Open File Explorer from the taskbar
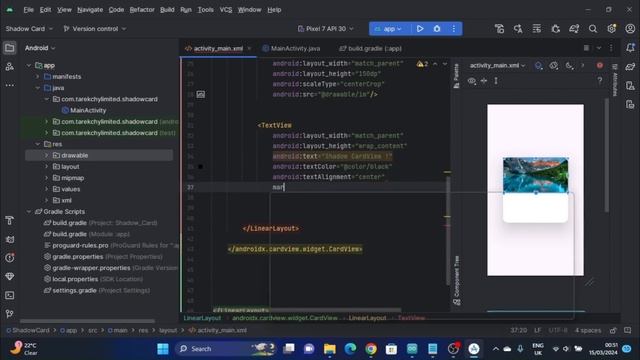The height and width of the screenshot is (360, 640). click(330, 349)
